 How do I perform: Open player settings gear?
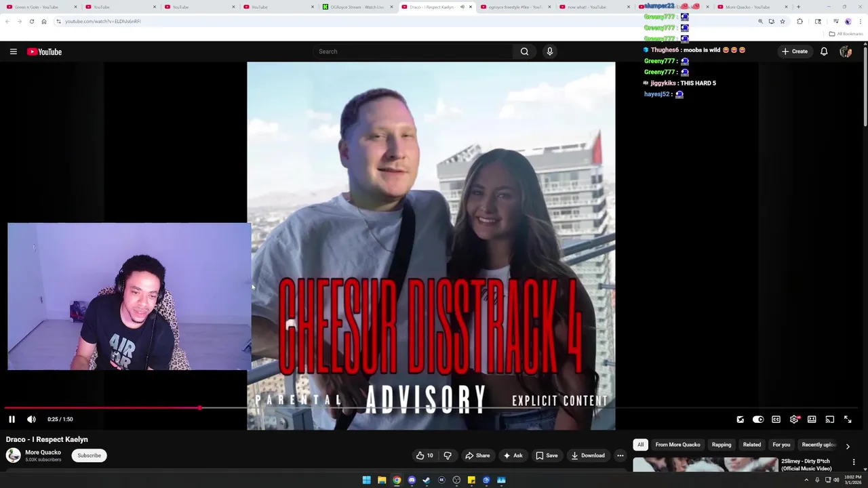click(794, 420)
